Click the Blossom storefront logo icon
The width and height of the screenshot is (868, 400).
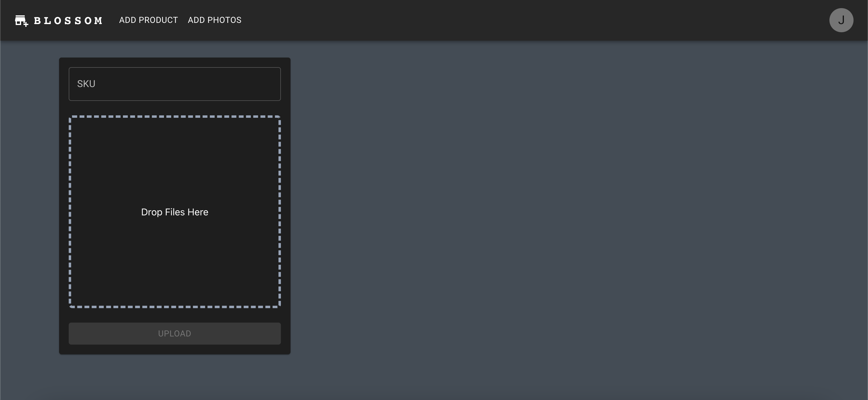click(22, 20)
